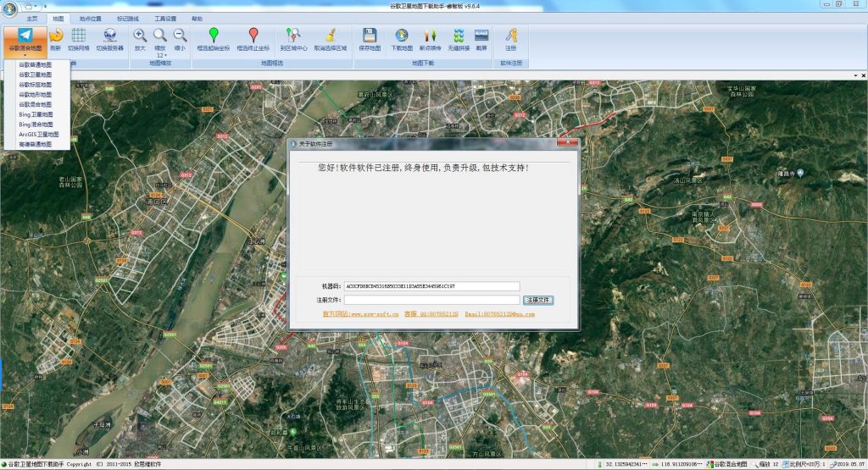Click the 注册文件 registration file input field
Image resolution: width=868 pixels, height=470 pixels.
point(431,300)
